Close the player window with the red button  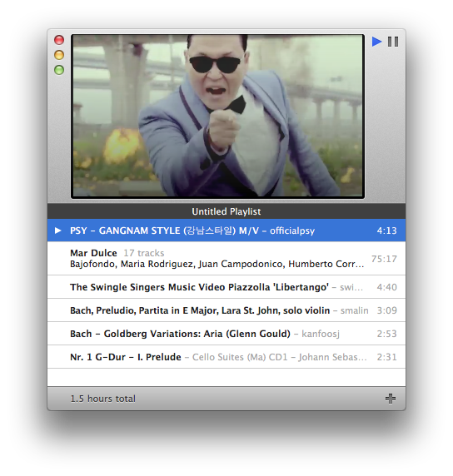pos(59,40)
